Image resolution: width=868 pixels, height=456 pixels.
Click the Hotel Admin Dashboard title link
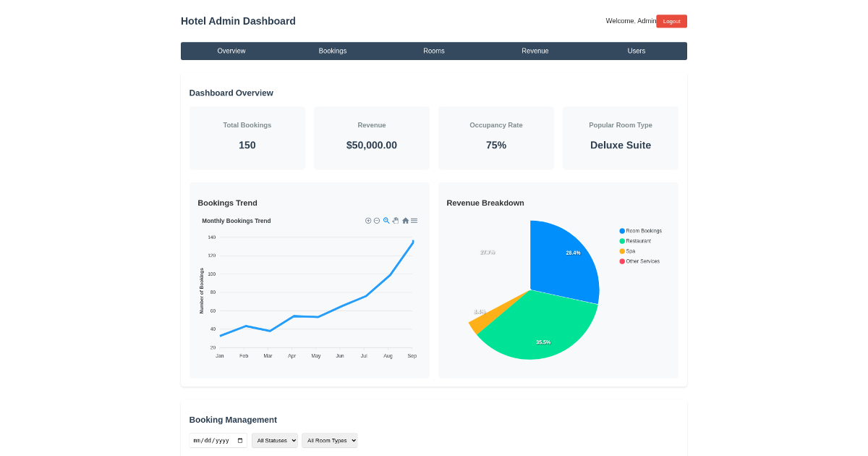coord(238,21)
